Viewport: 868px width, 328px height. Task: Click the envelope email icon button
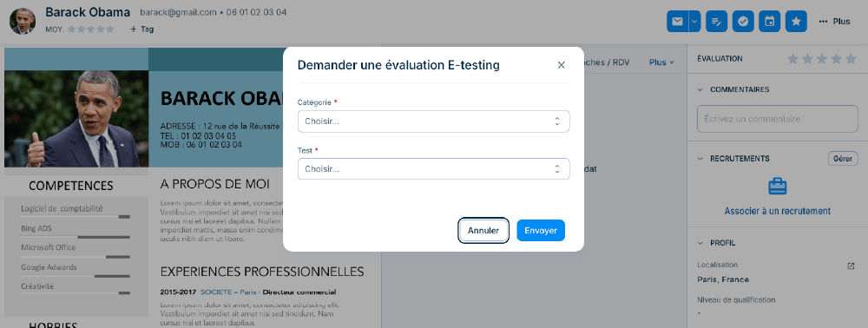coord(677,22)
